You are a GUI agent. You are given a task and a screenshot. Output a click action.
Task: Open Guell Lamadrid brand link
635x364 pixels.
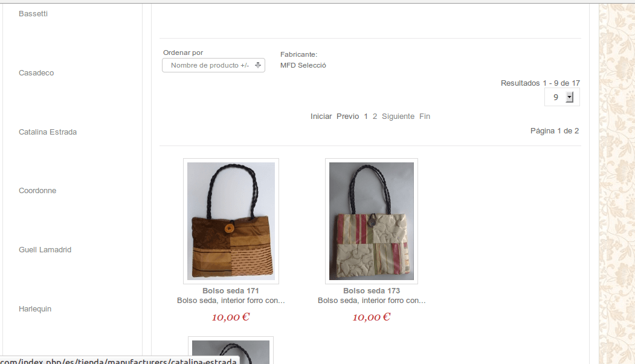pos(45,249)
